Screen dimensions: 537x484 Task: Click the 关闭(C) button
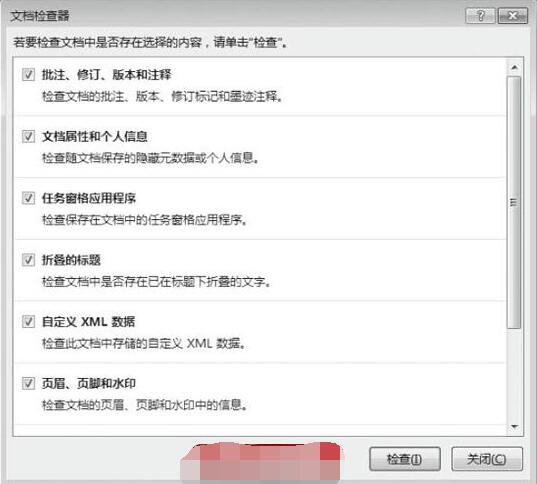(x=487, y=459)
